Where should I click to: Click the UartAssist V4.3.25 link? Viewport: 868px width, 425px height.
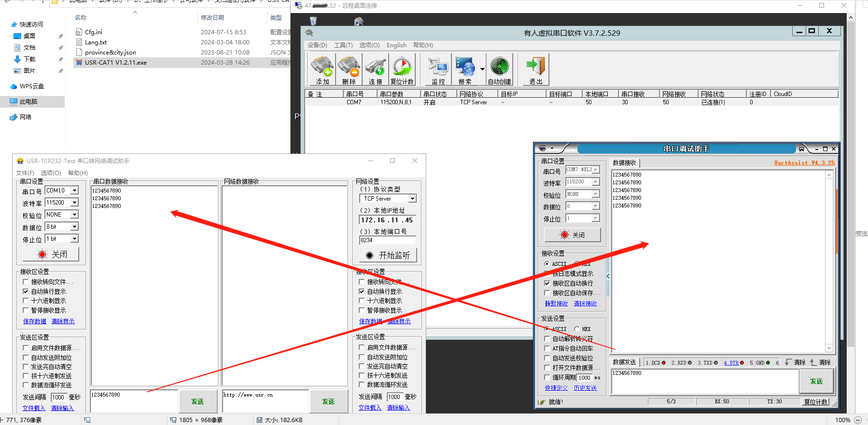(x=804, y=163)
